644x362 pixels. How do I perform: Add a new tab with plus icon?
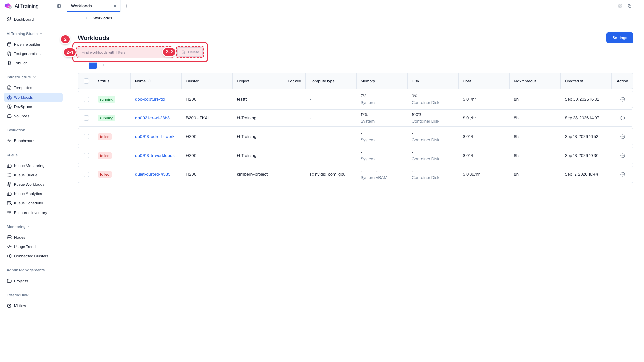(127, 6)
